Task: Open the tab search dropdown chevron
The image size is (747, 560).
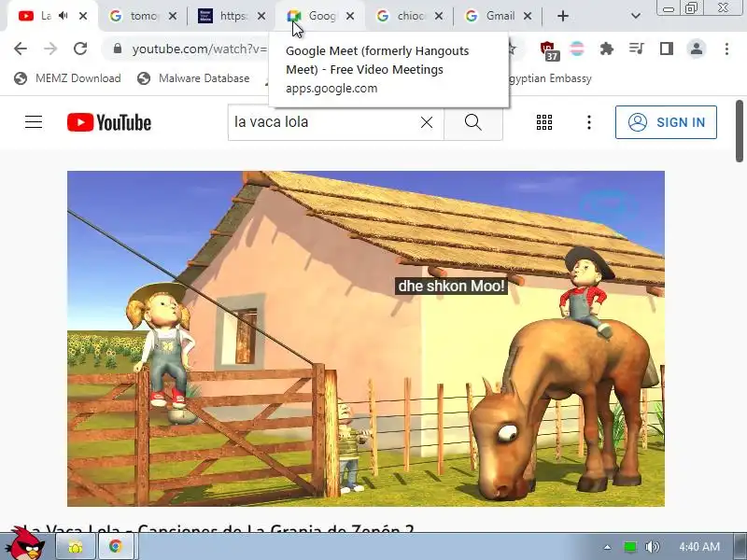Action: pyautogui.click(x=635, y=16)
